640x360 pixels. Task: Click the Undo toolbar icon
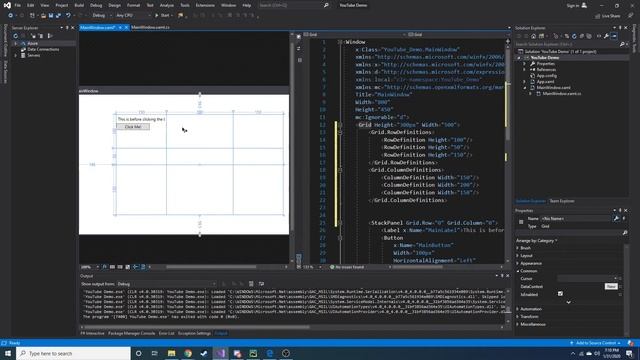click(x=68, y=16)
